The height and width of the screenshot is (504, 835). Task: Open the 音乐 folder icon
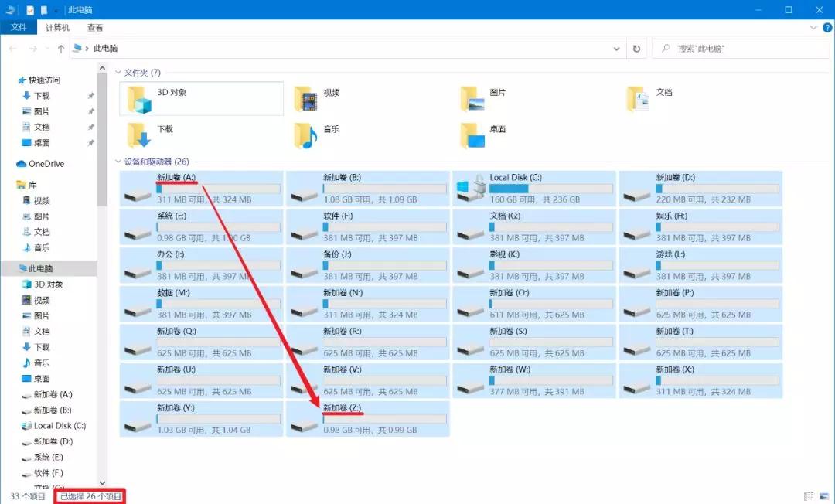click(306, 136)
